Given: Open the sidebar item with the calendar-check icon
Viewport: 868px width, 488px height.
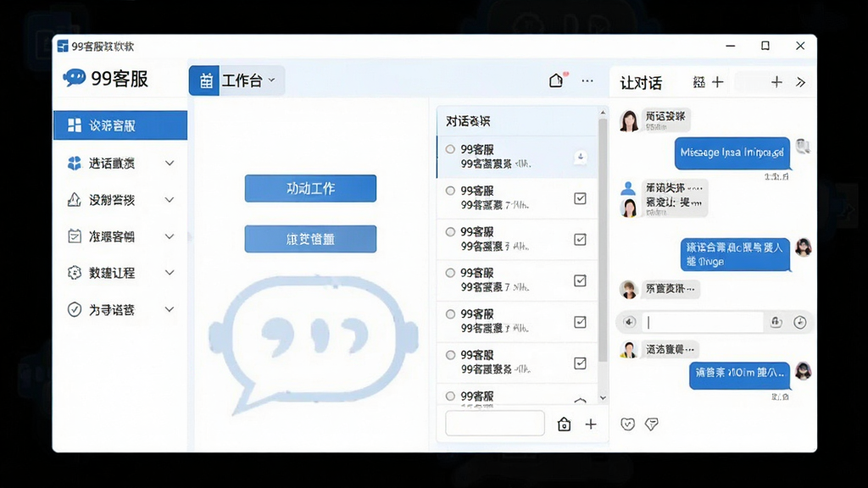Looking at the screenshot, I should coord(120,236).
